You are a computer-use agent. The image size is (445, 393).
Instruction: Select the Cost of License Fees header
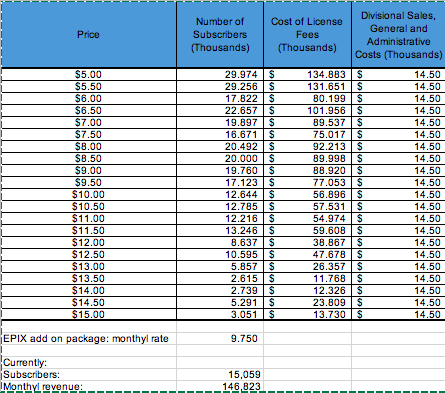click(307, 35)
